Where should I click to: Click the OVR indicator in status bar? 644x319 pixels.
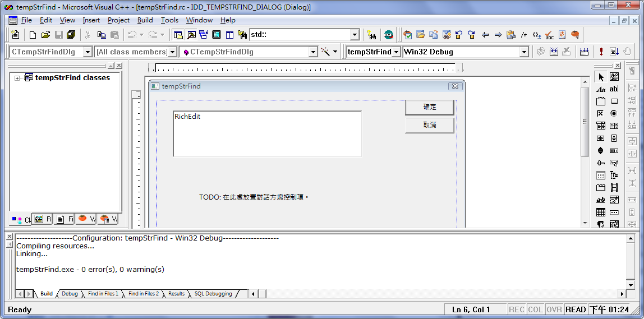[554, 309]
